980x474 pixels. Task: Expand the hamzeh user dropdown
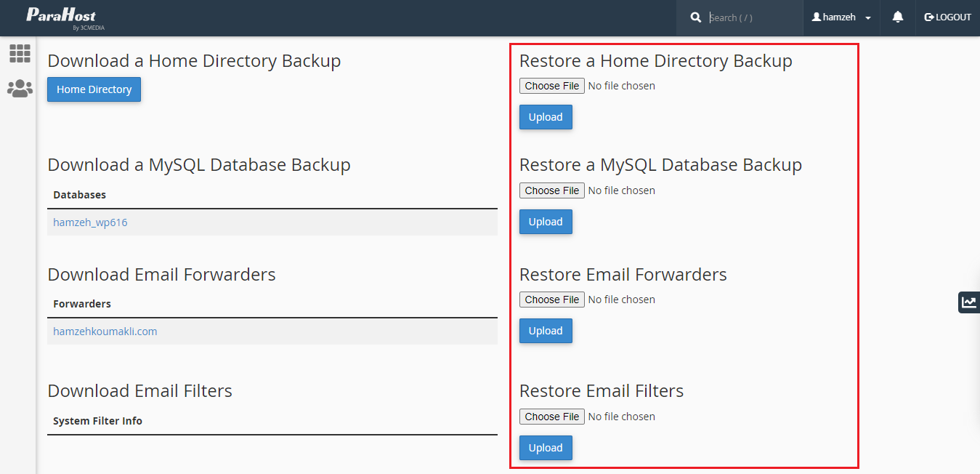[x=841, y=17]
